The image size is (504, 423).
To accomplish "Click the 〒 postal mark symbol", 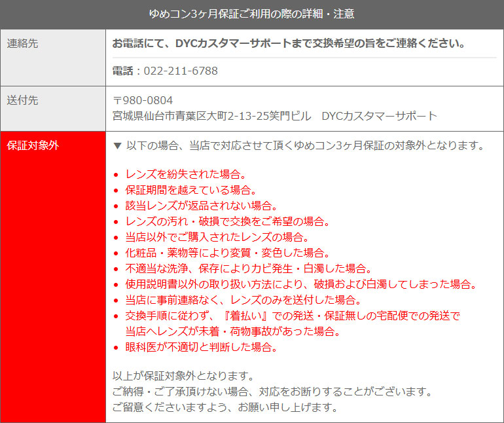I will [x=117, y=100].
